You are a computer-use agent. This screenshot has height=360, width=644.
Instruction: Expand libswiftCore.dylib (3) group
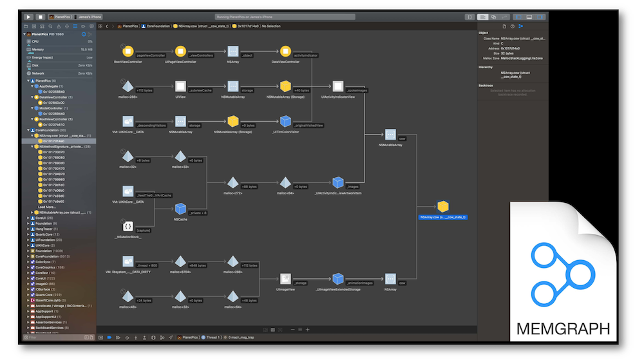click(x=28, y=301)
